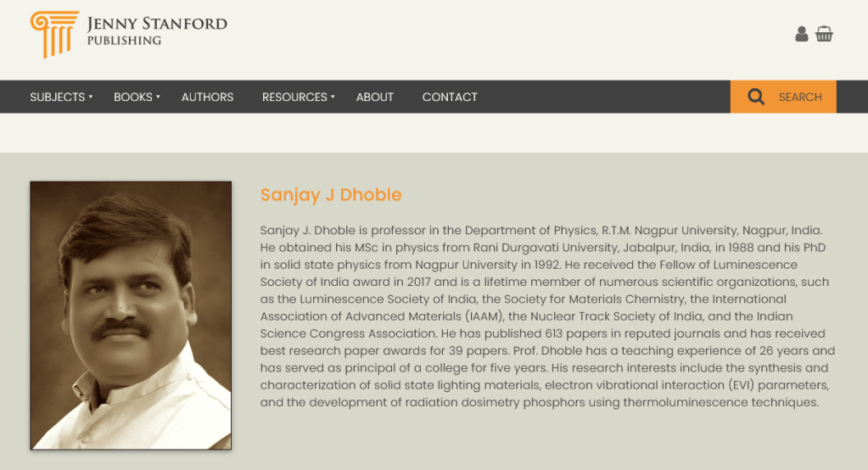Click inside the author biography paragraph
The image size is (868, 470).
(x=547, y=316)
